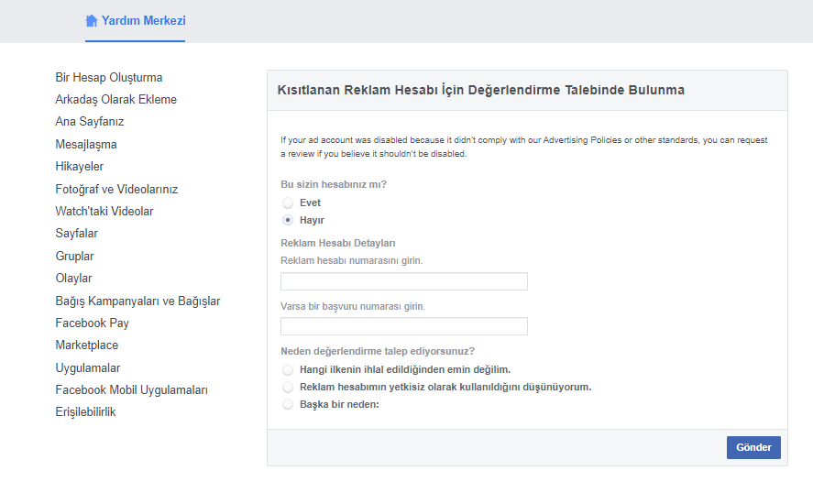Screen dimensions: 813x504
Task: Open the Marketplace help topic
Action: coord(87,345)
